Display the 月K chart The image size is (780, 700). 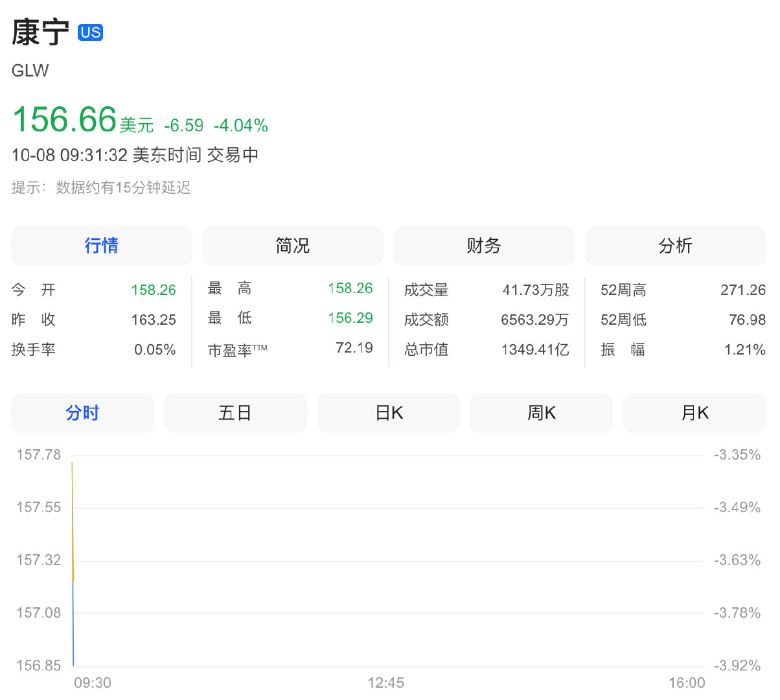694,413
